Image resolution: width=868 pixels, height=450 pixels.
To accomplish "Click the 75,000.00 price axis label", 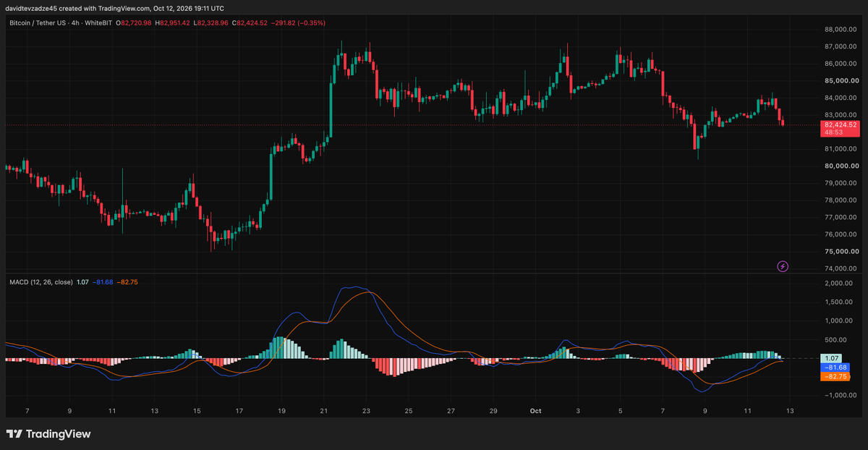I will point(841,252).
